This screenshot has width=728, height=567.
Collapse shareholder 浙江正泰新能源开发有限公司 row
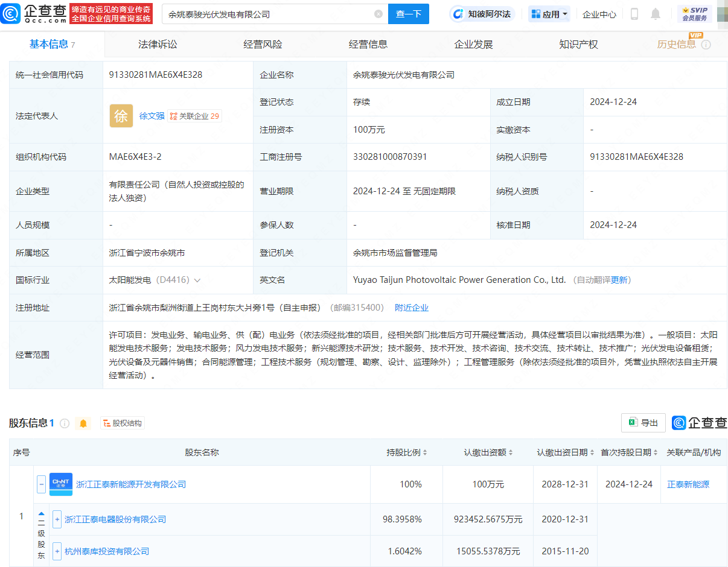[x=40, y=484]
